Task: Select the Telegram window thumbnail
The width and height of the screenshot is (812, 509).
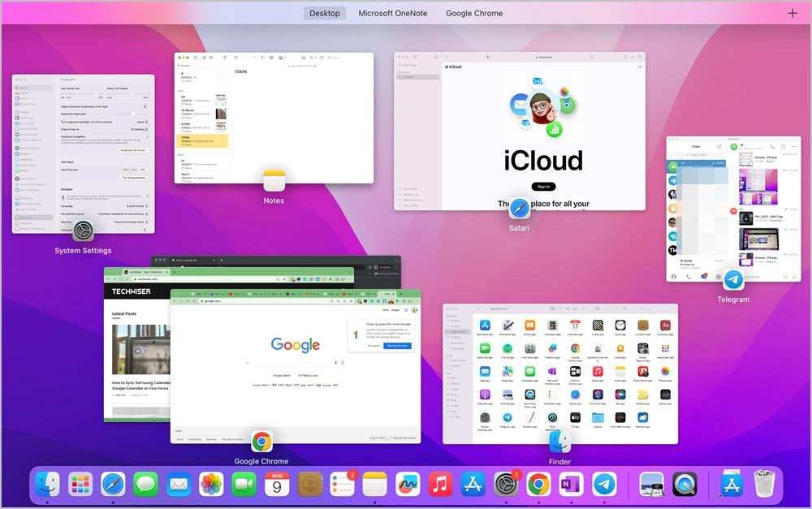Action: click(733, 209)
